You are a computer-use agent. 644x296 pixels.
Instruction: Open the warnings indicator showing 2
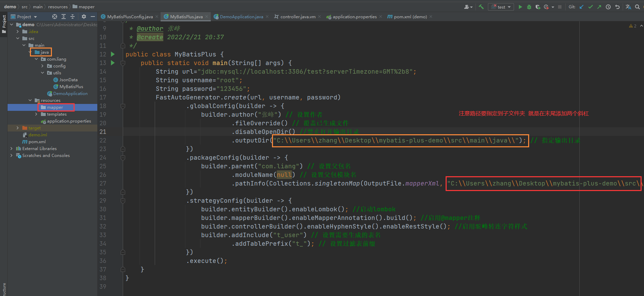[x=633, y=26]
